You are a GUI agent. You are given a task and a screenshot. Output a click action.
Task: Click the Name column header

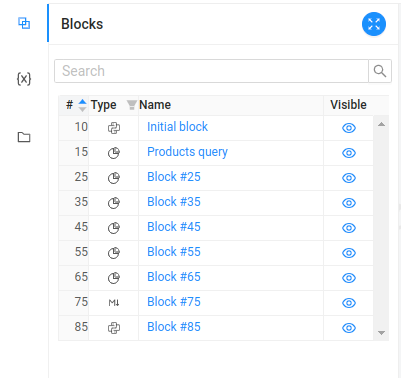coord(155,105)
